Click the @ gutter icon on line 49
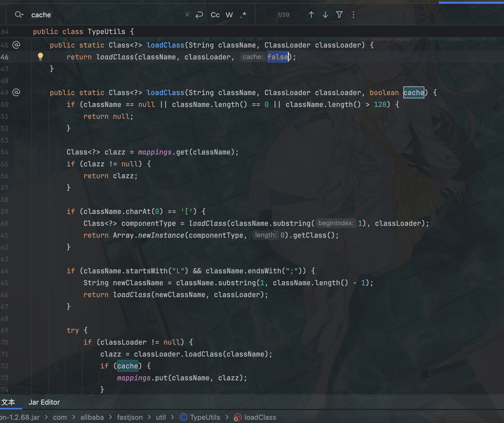This screenshot has height=423, width=504. tap(16, 92)
